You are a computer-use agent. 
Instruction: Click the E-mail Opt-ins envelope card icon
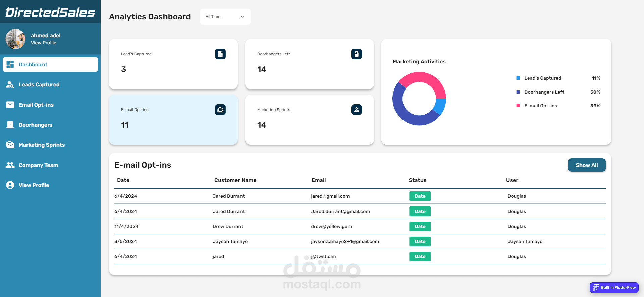(x=220, y=110)
